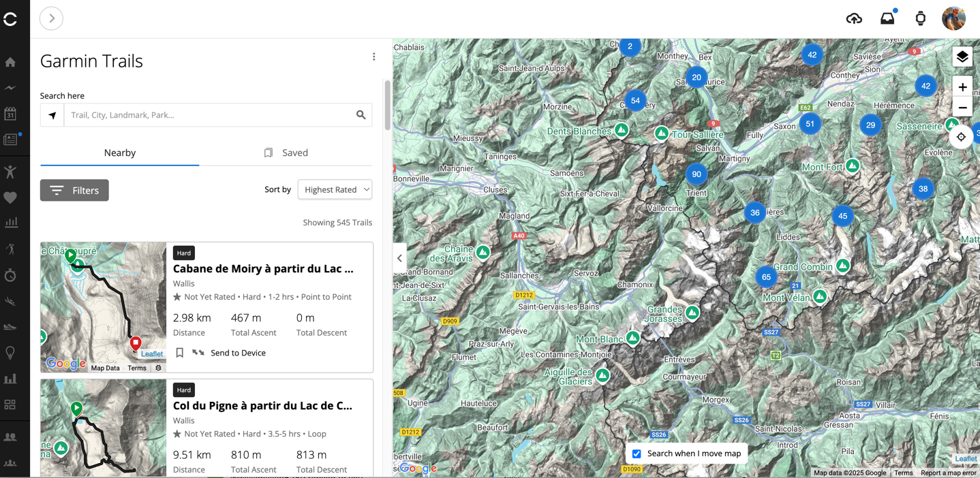The height and width of the screenshot is (478, 980).
Task: Open the Sort by Highest Rated dropdown
Action: 335,189
